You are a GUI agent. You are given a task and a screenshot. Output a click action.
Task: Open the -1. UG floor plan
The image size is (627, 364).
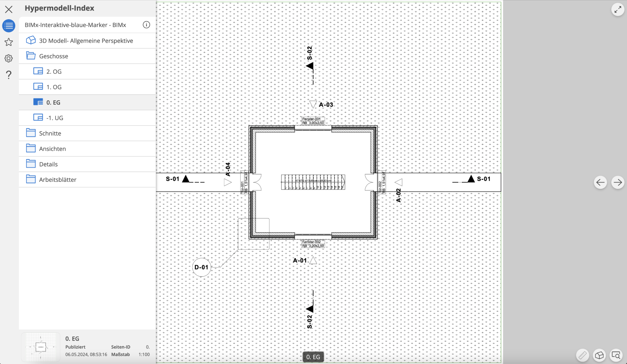pyautogui.click(x=87, y=118)
